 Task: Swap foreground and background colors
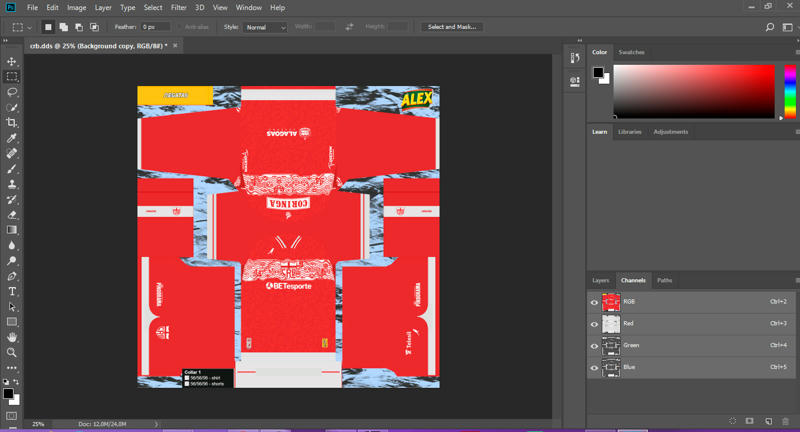click(16, 382)
